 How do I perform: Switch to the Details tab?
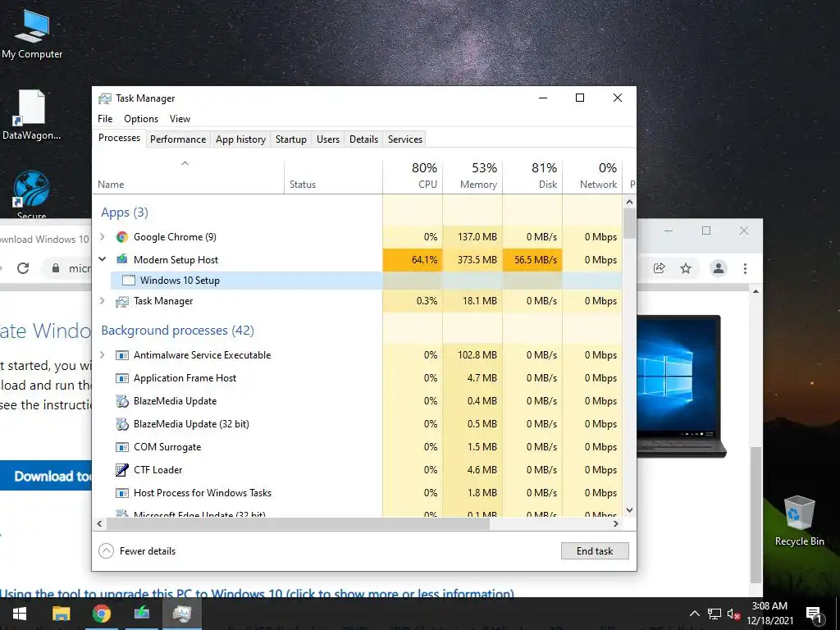[363, 139]
